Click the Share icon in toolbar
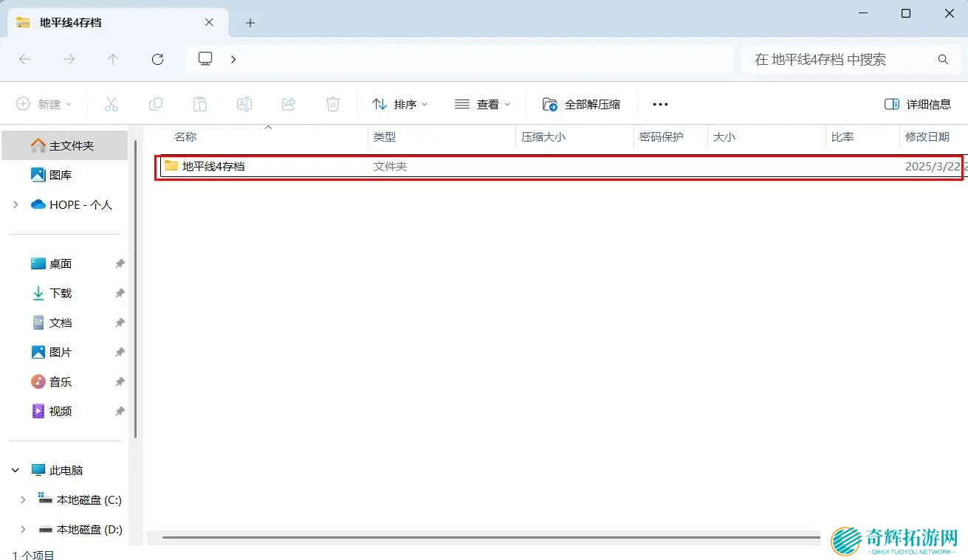 289,104
